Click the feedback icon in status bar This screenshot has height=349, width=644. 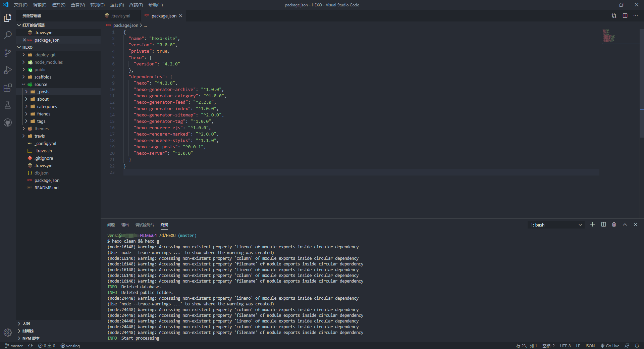click(627, 346)
